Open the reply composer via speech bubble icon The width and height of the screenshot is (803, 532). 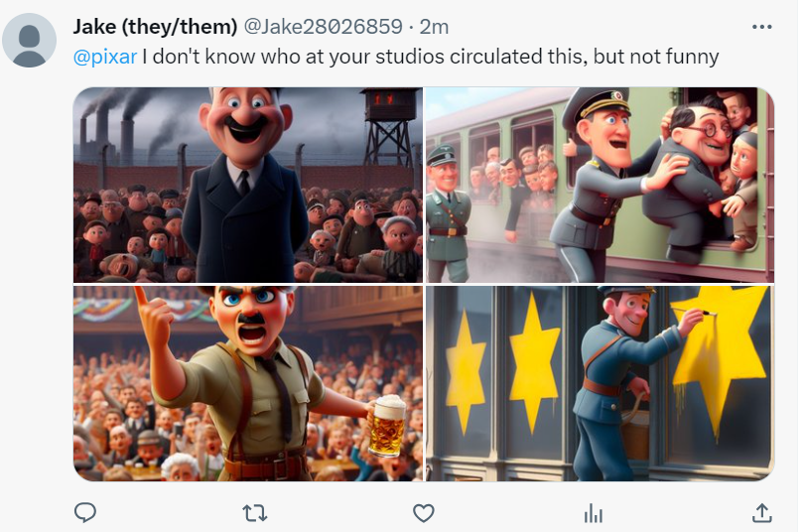[x=85, y=512]
